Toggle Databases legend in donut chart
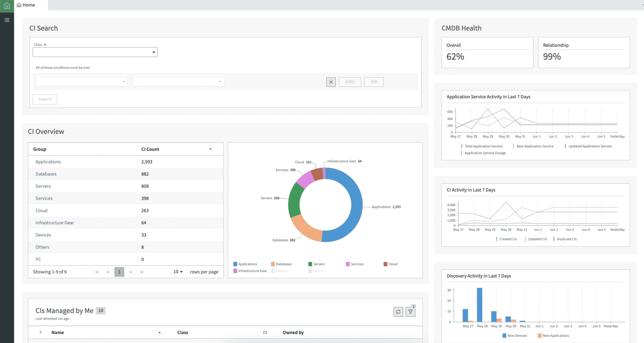The height and width of the screenshot is (343, 644). click(x=281, y=264)
